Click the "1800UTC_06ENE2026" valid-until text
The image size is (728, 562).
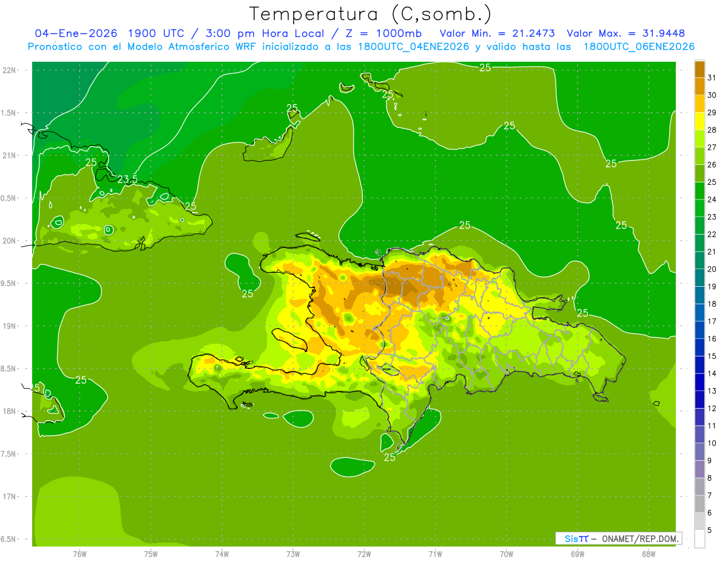[639, 47]
